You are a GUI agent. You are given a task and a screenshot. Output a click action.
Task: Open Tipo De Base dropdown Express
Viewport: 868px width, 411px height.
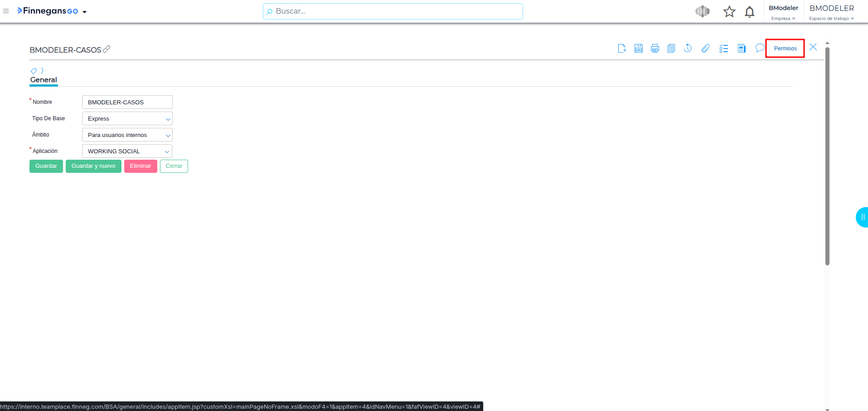[x=127, y=118]
